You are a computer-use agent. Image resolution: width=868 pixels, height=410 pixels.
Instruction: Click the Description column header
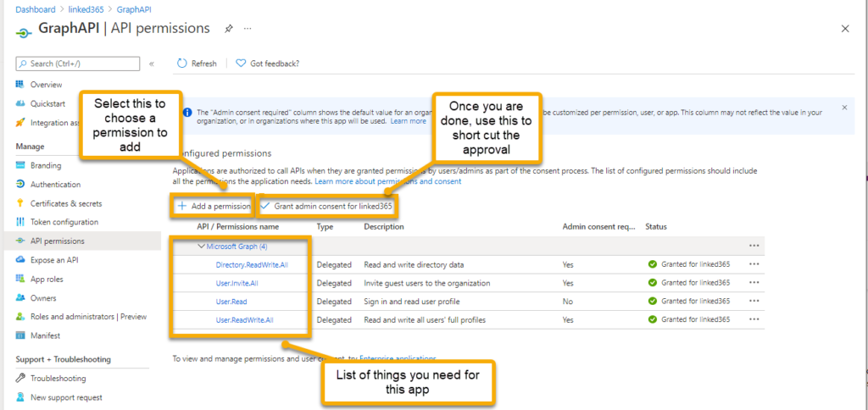pos(384,227)
